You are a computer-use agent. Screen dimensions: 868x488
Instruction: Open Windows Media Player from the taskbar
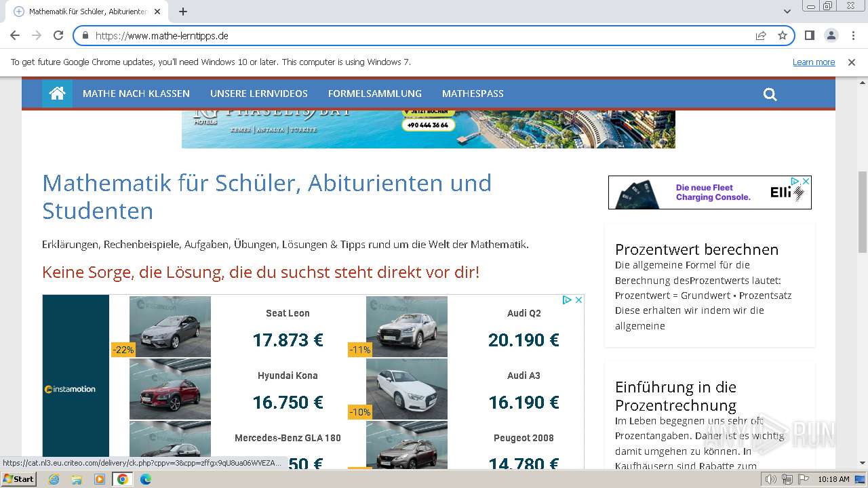(x=100, y=479)
